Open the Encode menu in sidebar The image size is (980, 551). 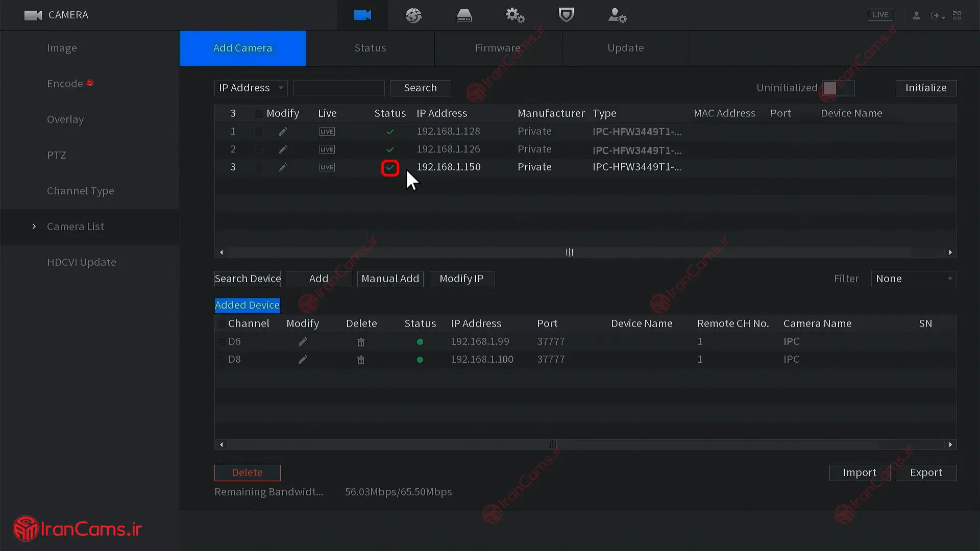(65, 84)
